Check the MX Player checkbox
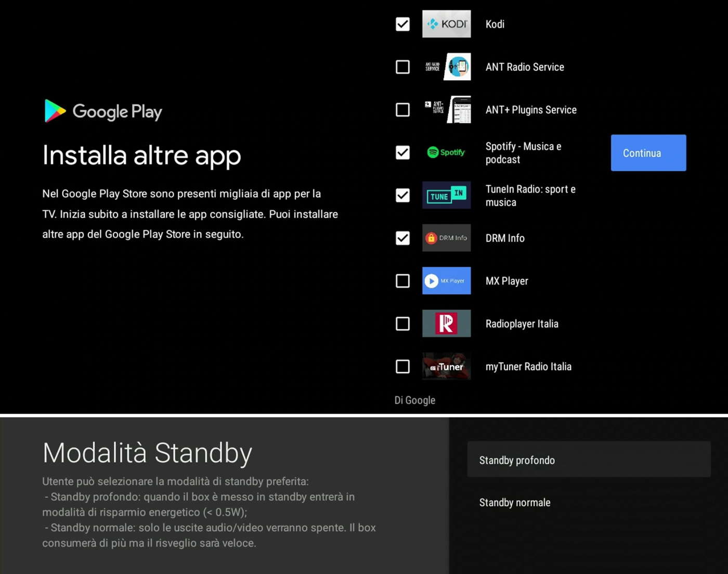The image size is (728, 574). pos(402,281)
